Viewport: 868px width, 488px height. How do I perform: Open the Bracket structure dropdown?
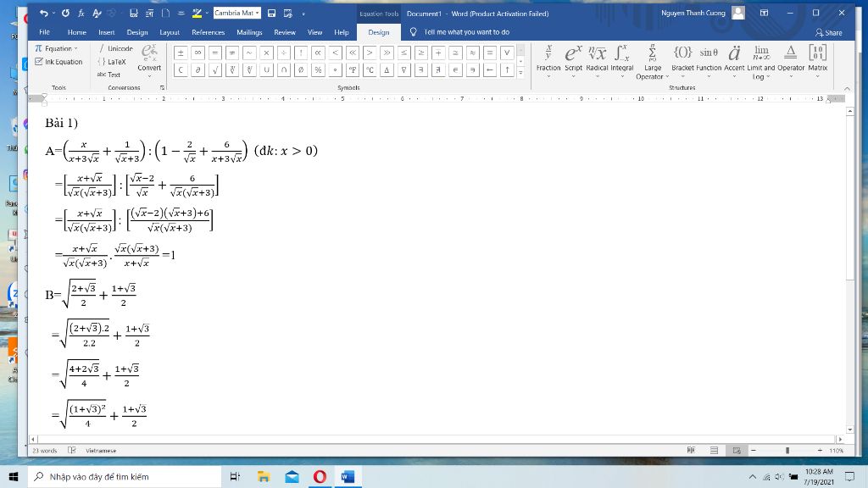tap(682, 61)
